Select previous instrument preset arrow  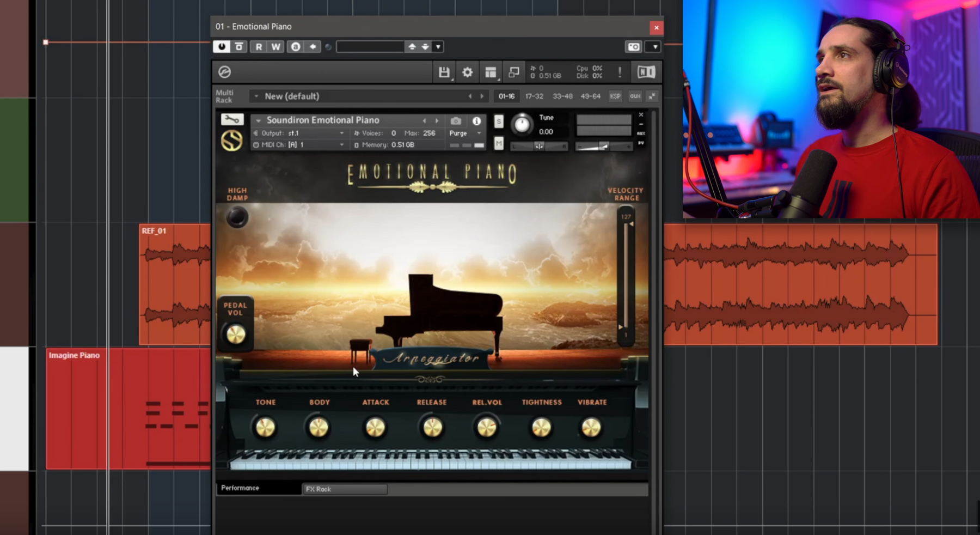coord(425,120)
